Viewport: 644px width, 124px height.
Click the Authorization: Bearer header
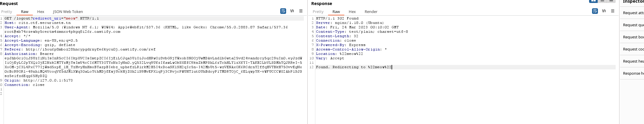pyautogui.click(x=29, y=54)
